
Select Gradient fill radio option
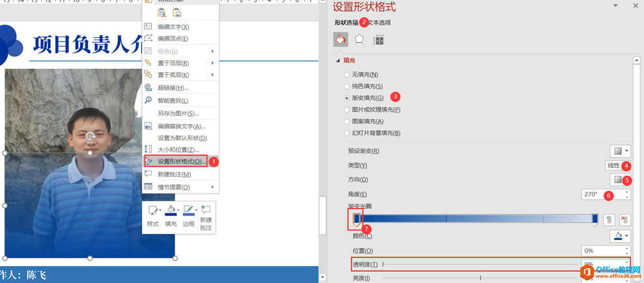point(346,98)
